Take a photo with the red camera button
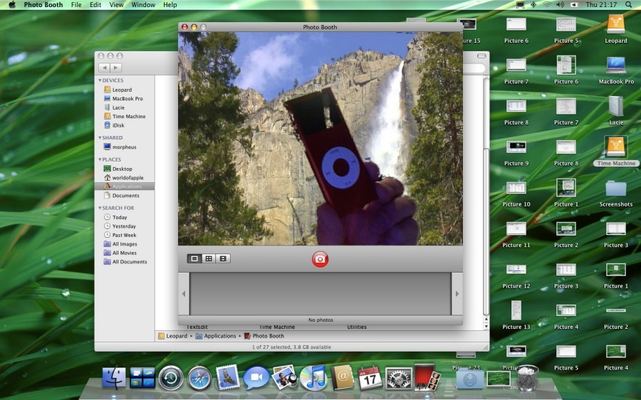Screen dimensions: 641x400 [x=320, y=259]
